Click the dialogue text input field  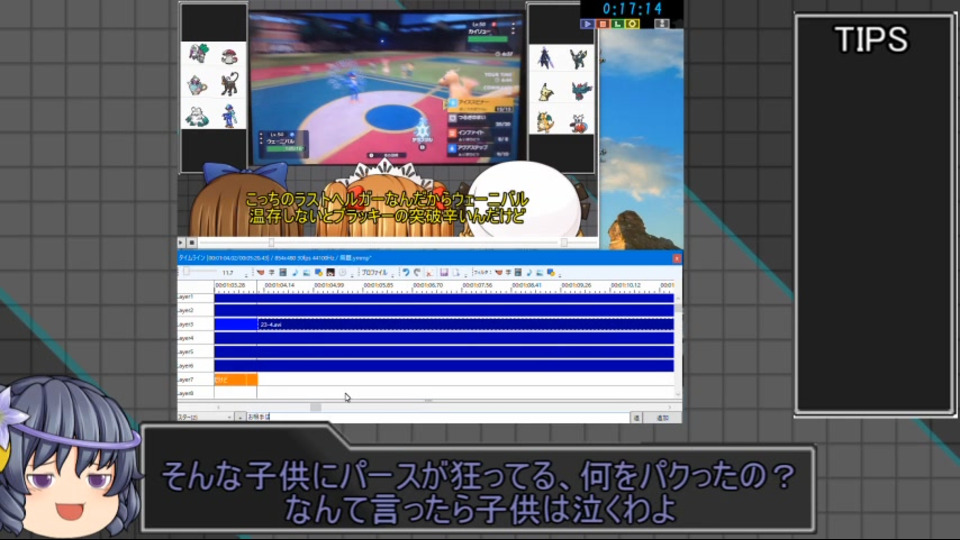click(438, 417)
